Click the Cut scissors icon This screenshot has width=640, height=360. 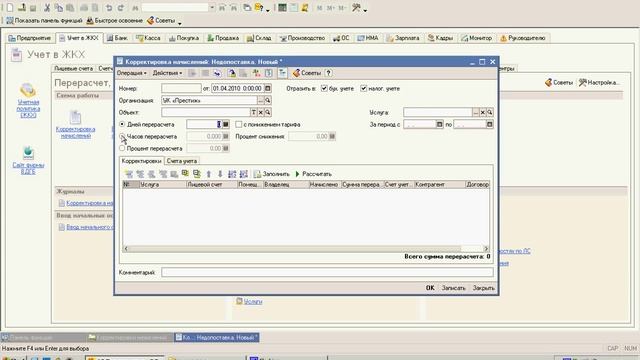tap(47, 8)
